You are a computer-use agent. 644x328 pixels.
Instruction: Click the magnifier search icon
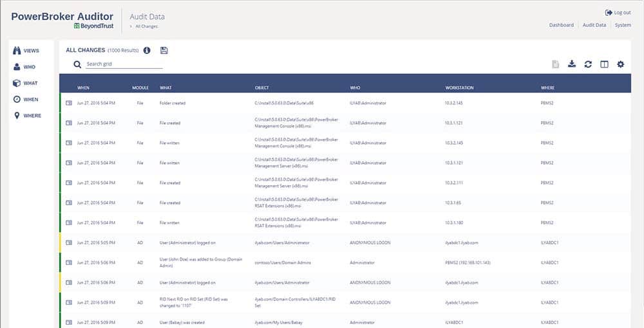pyautogui.click(x=77, y=64)
